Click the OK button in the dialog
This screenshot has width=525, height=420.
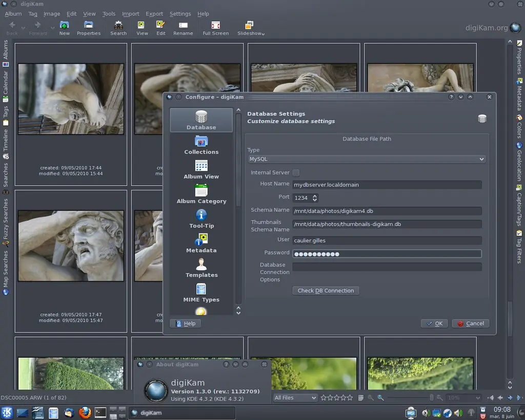(434, 323)
